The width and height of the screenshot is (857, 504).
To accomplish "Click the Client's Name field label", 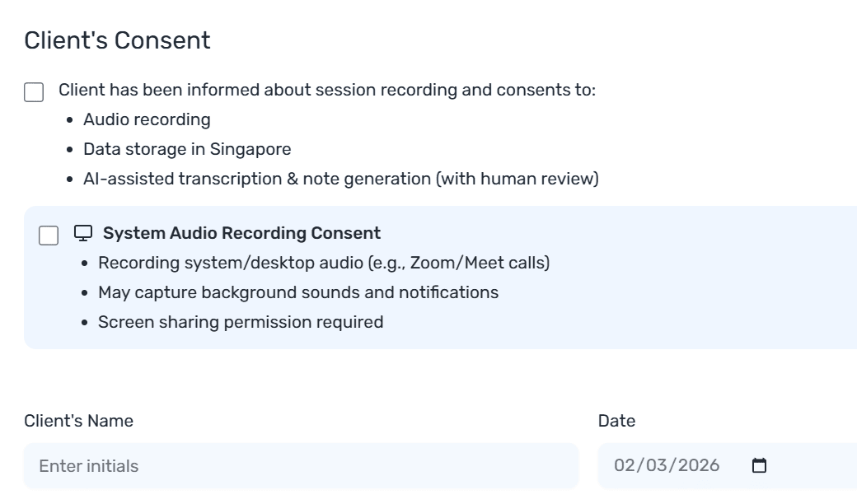I will point(78,421).
